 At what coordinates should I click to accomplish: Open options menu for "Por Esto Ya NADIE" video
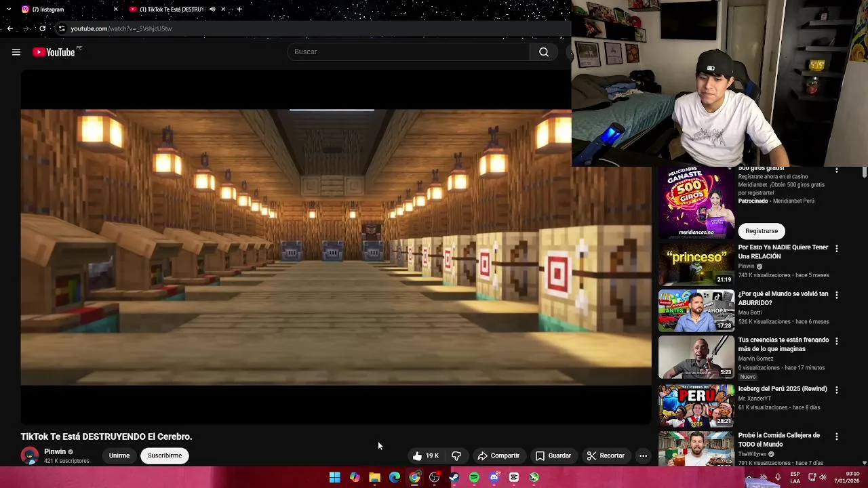pos(837,249)
